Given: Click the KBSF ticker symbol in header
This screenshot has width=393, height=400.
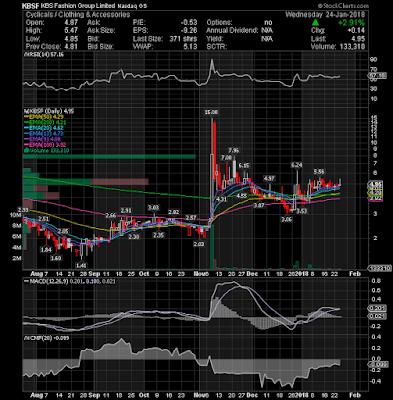Looking at the screenshot, I should [29, 6].
